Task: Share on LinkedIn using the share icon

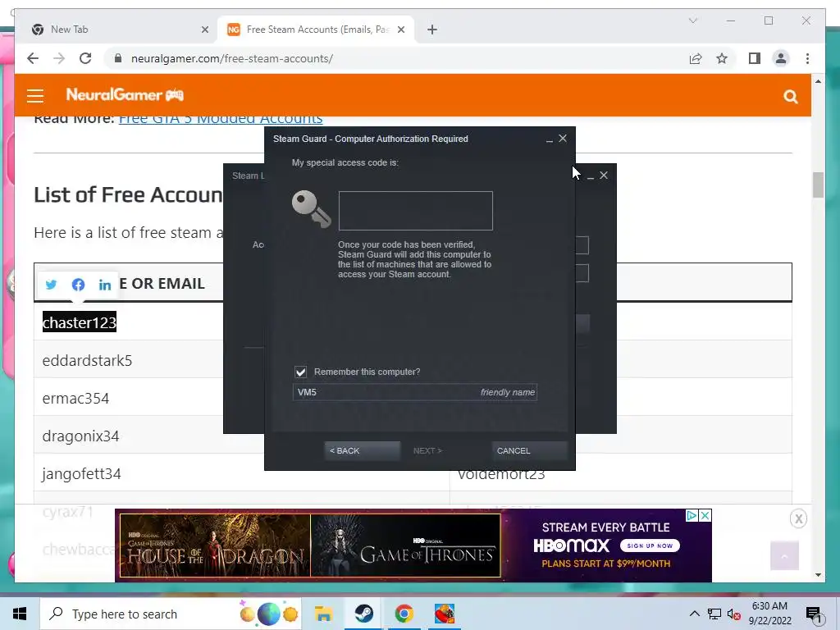Action: click(105, 285)
